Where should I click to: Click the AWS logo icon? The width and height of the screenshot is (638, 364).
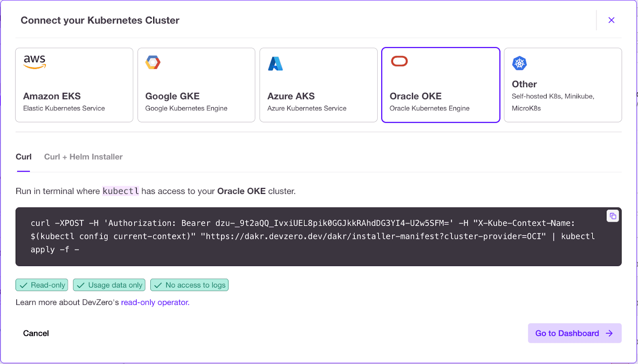click(35, 62)
